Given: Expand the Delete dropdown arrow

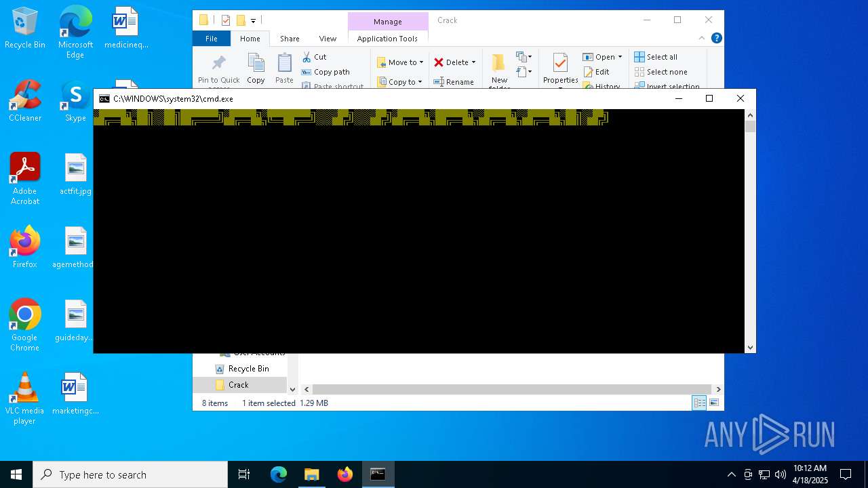Looking at the screenshot, I should (x=473, y=62).
